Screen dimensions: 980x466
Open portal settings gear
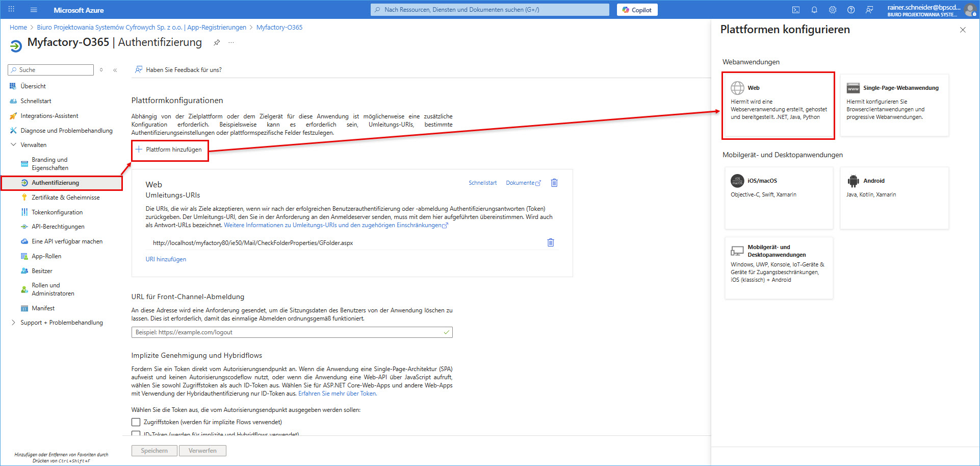tap(833, 10)
